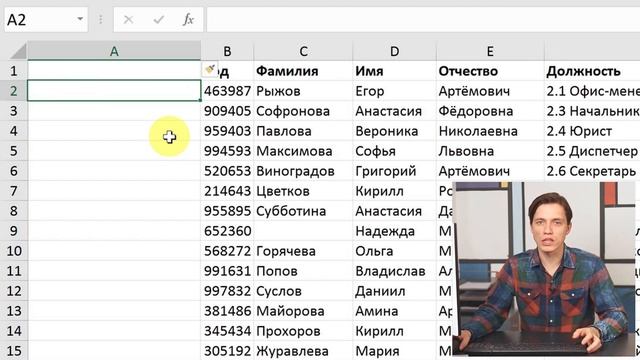Click the three-dot formula bar resize handle
The image size is (640, 360).
pyautogui.click(x=100, y=19)
